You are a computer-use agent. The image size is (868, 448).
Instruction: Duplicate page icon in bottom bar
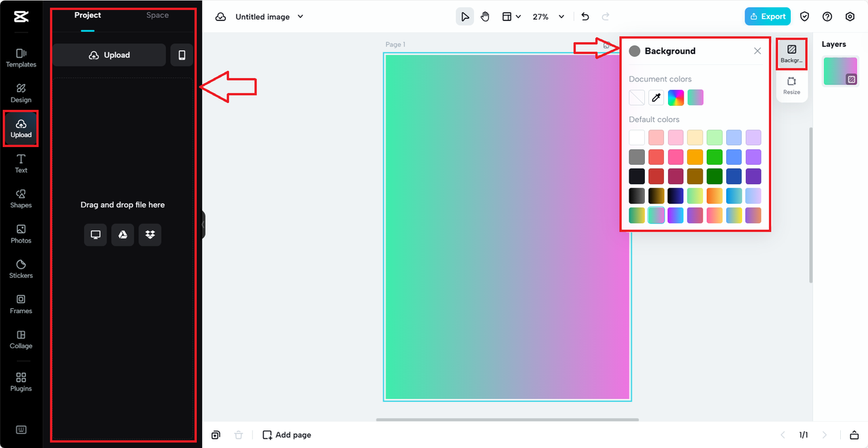click(216, 435)
